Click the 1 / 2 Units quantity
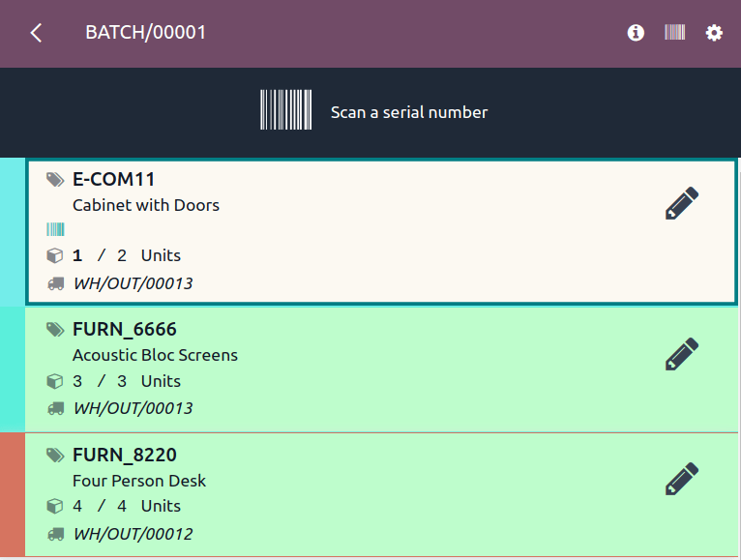Image resolution: width=741 pixels, height=560 pixels. tap(127, 255)
